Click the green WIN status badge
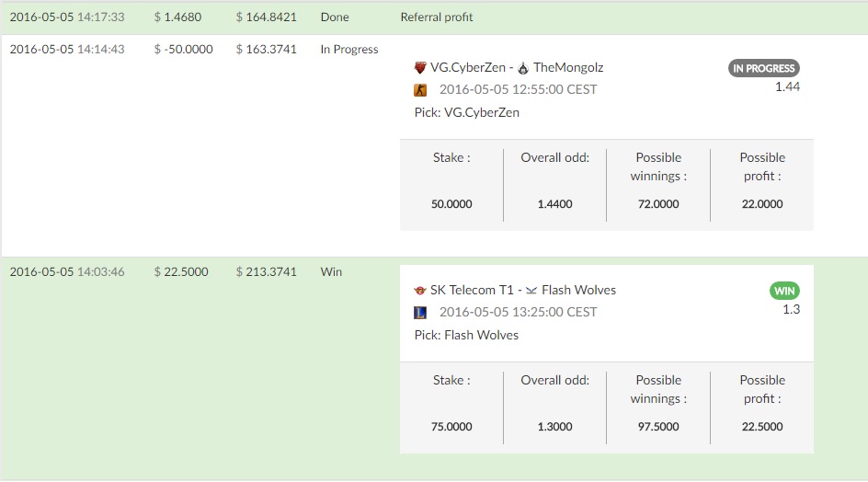This screenshot has width=868, height=482. coord(784,291)
